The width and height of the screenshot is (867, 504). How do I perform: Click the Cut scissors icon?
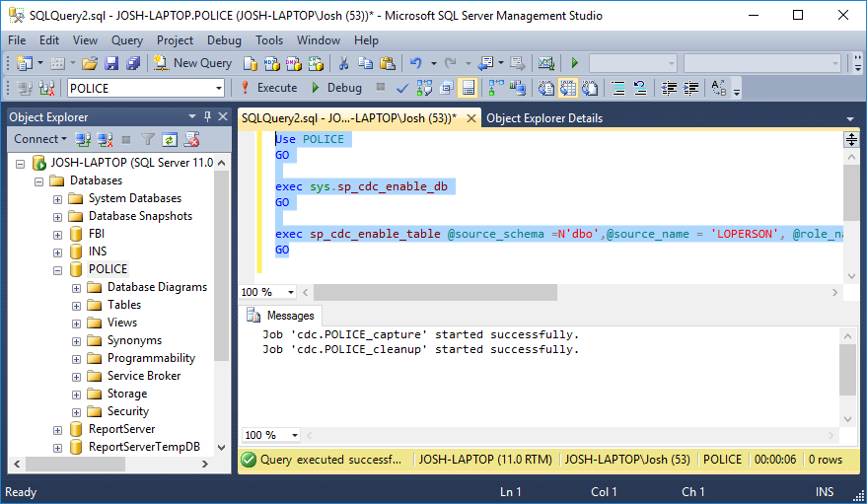pyautogui.click(x=343, y=63)
